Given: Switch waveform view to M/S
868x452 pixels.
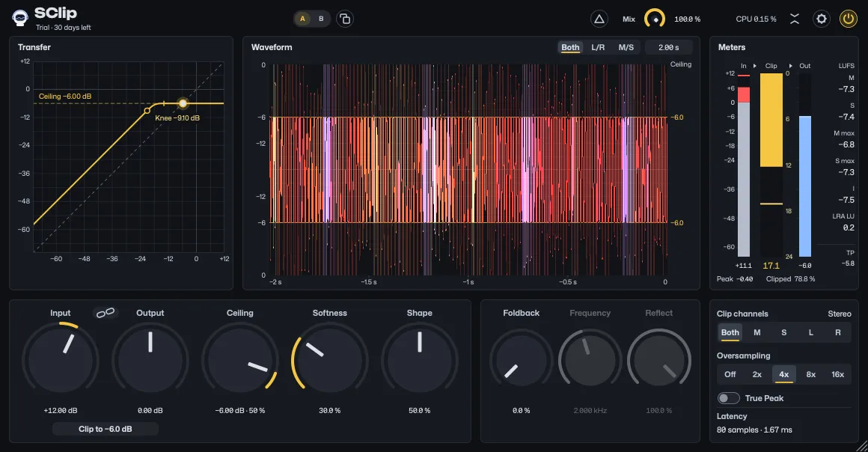Looking at the screenshot, I should 626,48.
